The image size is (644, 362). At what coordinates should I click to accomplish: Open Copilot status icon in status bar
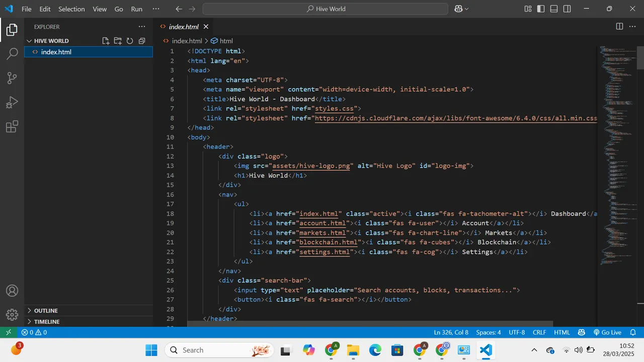pos(582,332)
